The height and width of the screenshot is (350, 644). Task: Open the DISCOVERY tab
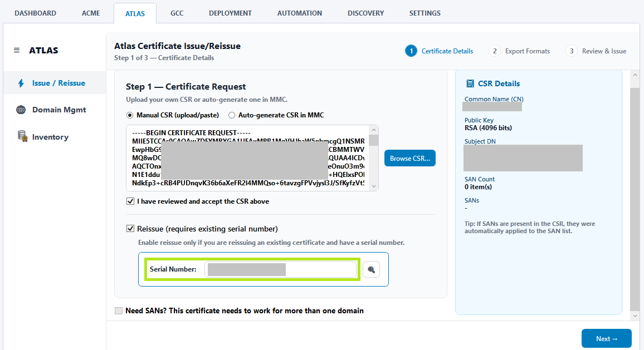coord(366,13)
